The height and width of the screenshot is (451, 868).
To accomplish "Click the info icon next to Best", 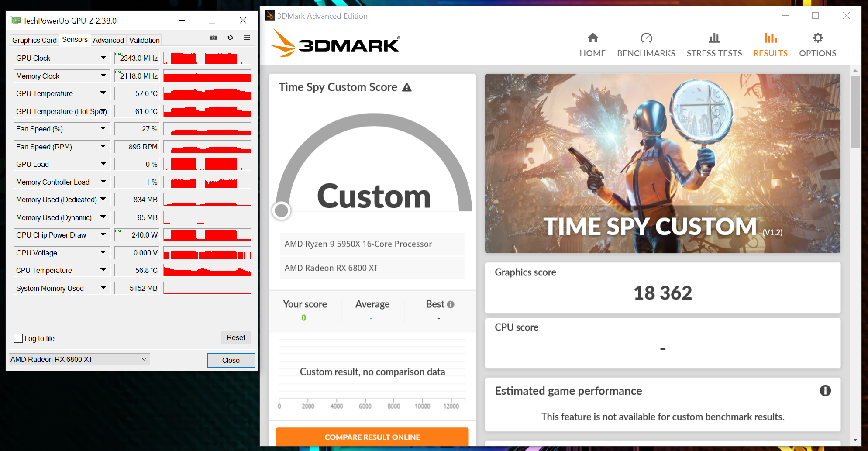I will pyautogui.click(x=451, y=304).
